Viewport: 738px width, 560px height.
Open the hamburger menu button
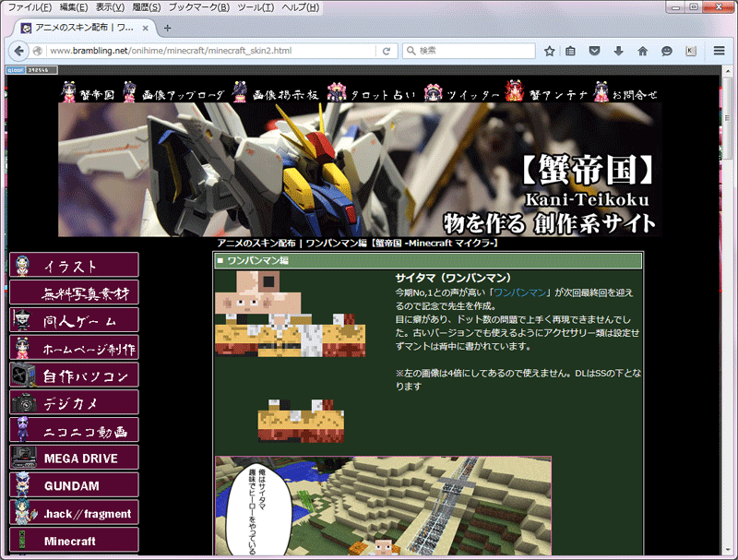tap(719, 51)
